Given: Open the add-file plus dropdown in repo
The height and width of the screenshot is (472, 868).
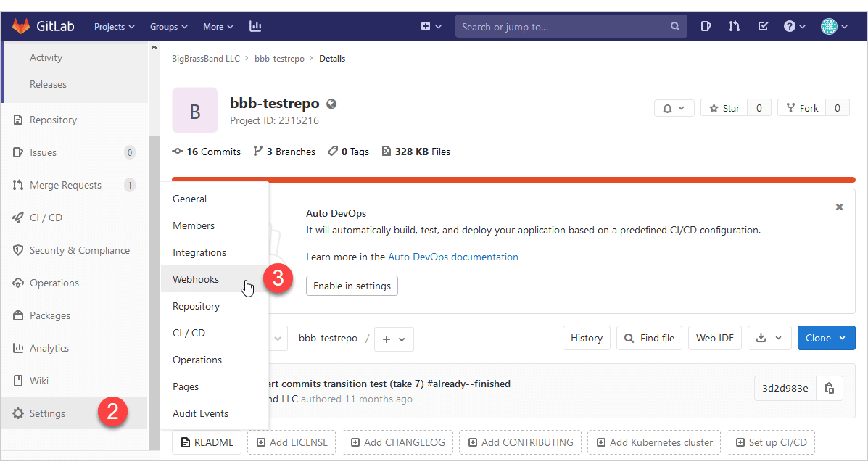Looking at the screenshot, I should click(x=394, y=339).
